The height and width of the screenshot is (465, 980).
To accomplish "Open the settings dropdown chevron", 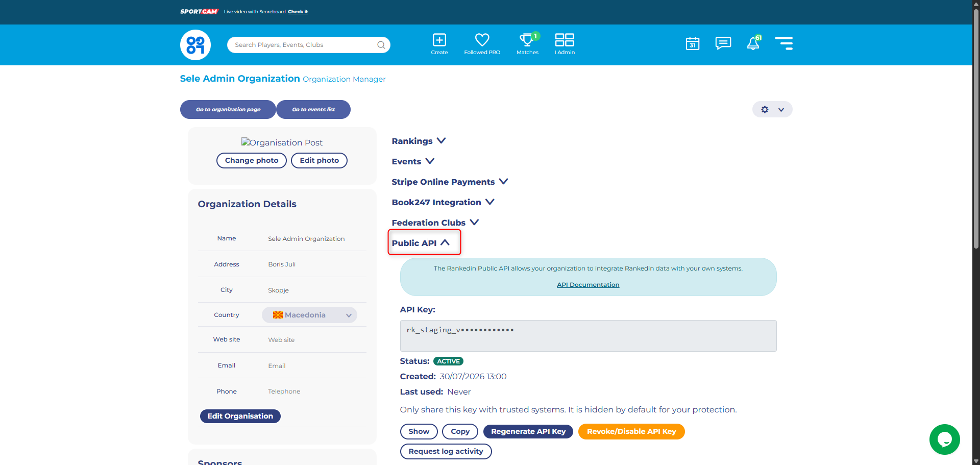I will pos(781,110).
